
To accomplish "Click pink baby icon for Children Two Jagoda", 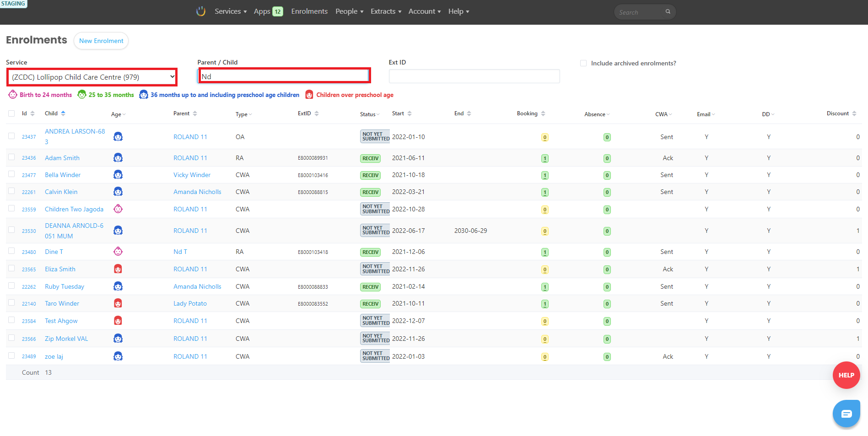I will 118,209.
